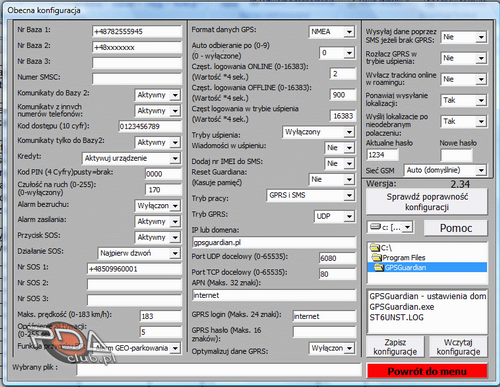Screen dimensions: 500x387
Task: Click the activation delay field with 5
Action: pos(161,332)
